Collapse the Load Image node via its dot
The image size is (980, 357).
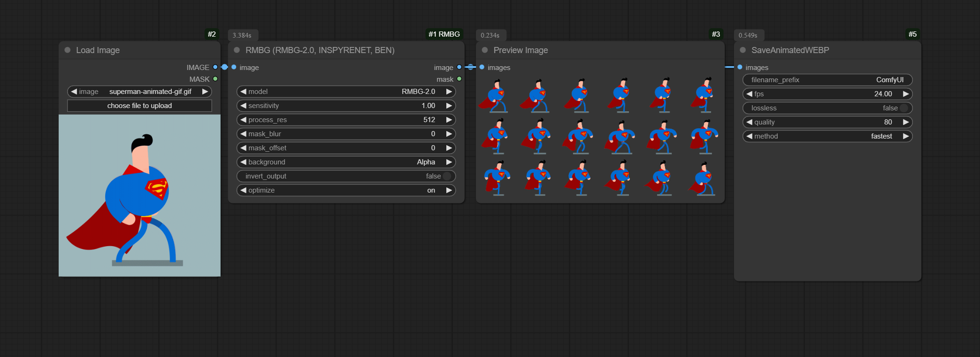pyautogui.click(x=68, y=50)
